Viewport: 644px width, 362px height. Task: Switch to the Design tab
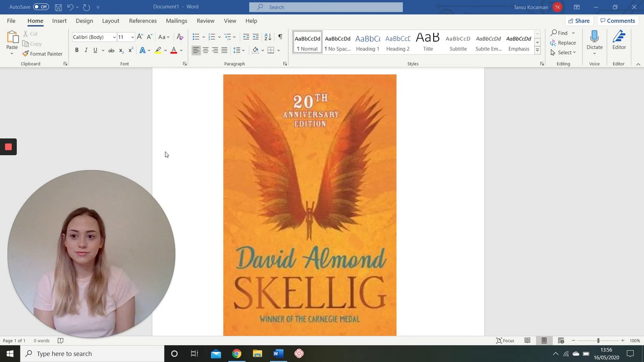(x=84, y=21)
